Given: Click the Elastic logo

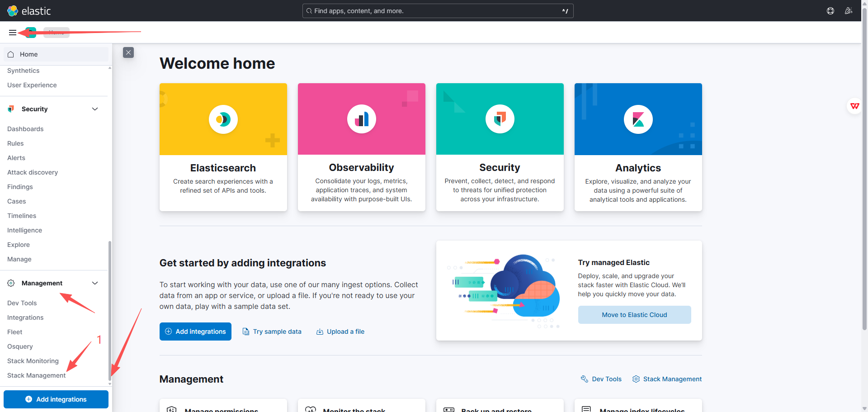Looking at the screenshot, I should [x=29, y=11].
